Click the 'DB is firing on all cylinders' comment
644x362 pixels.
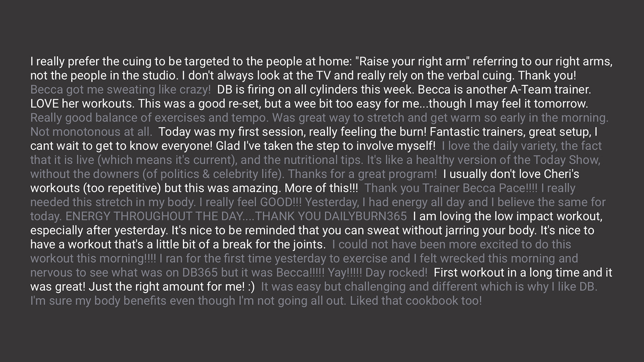[311, 96]
